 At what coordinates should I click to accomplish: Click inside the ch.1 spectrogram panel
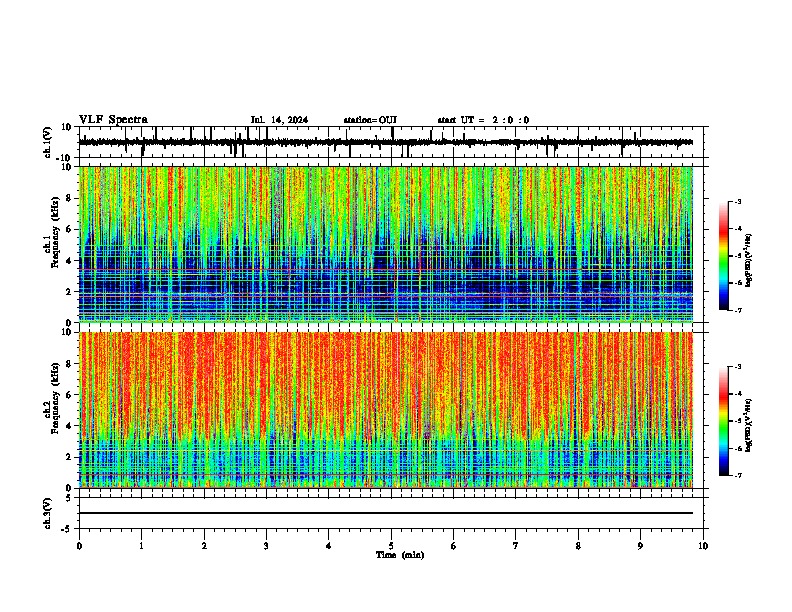(386, 244)
